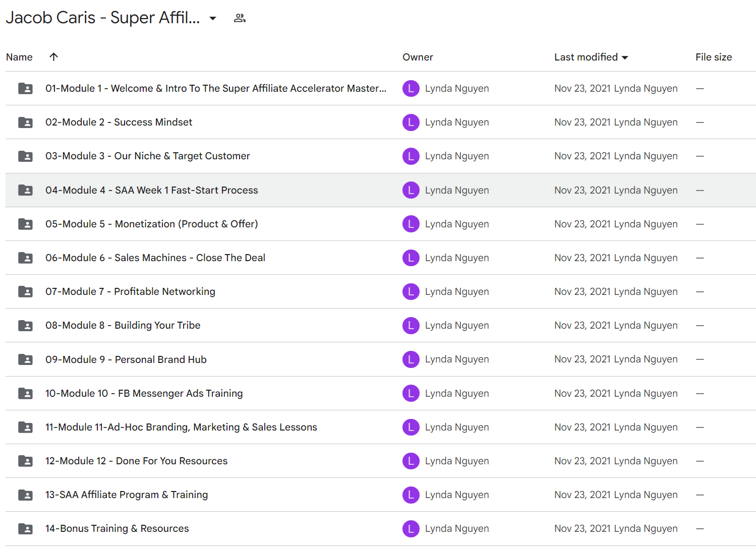Image resolution: width=756 pixels, height=551 pixels.
Task: Open 11-Module 11-Ad-Hoc Branding, Marketing & Sales Lessons
Action: coord(181,427)
